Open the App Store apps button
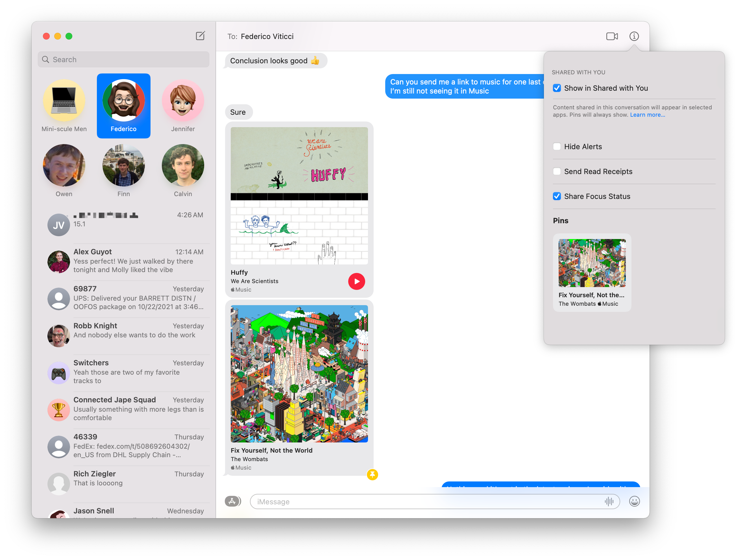 click(x=233, y=501)
